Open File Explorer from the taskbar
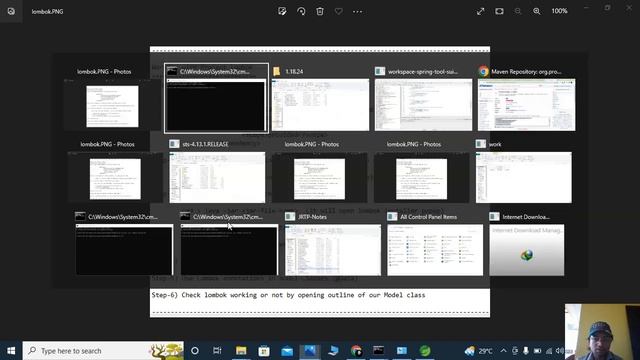Viewport: 640px width, 360px height. 241,351
